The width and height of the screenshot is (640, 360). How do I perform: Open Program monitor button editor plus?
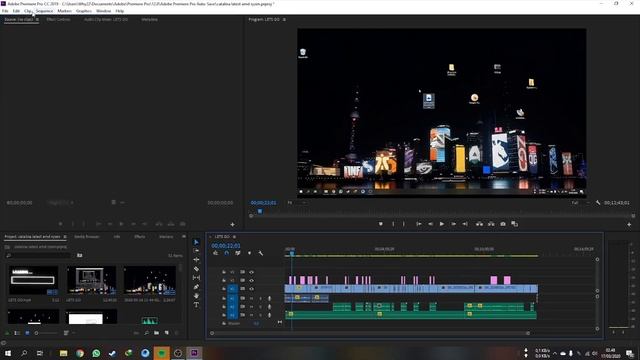pyautogui.click(x=629, y=224)
